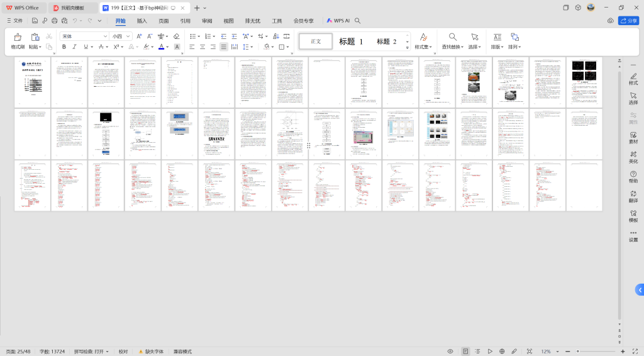This screenshot has height=356, width=644.
Task: Click the font color A swatch
Action: pyautogui.click(x=162, y=47)
